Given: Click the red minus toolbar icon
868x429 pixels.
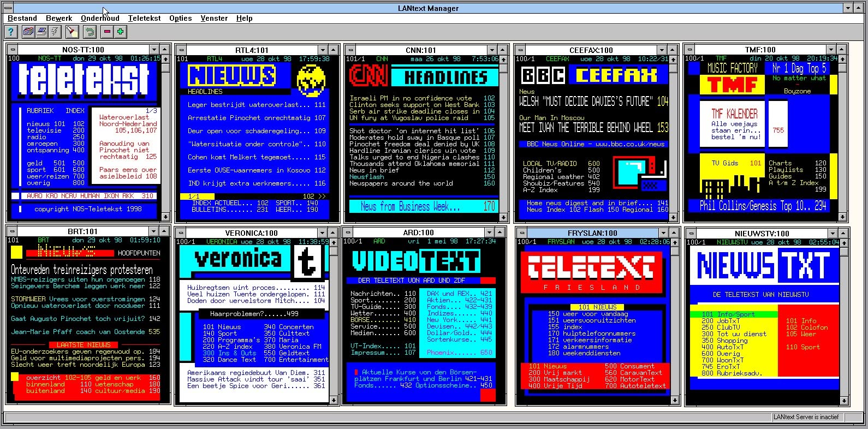Looking at the screenshot, I should point(107,32).
